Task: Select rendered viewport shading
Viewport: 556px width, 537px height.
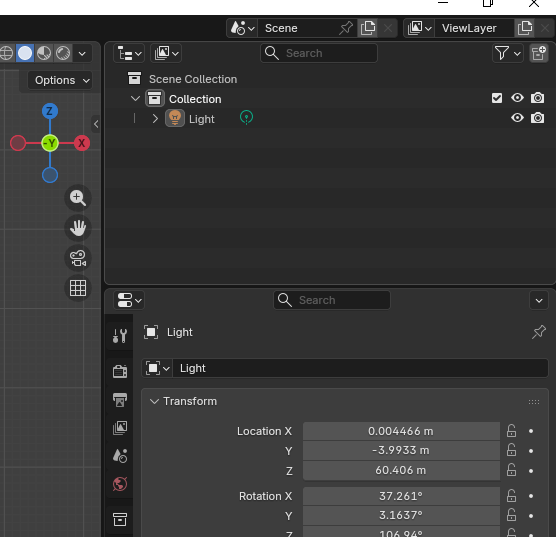Action: (63, 53)
